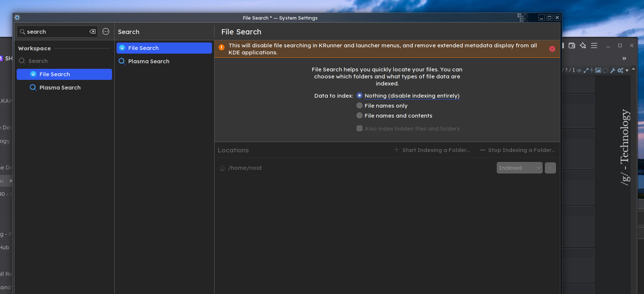Open the sidebar options menu button
This screenshot has width=644, height=294.
point(106,32)
